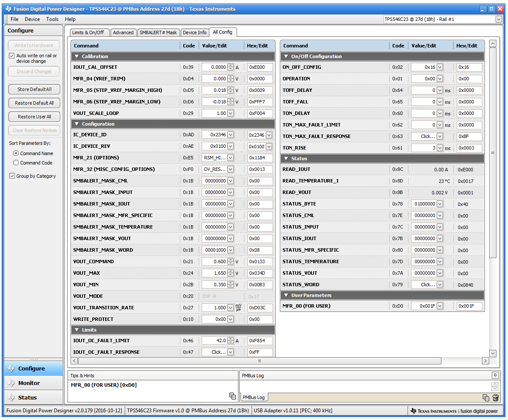Open the ON_OFF_CONFIG value dropdown
Screen dimensions: 508x420
click(440, 67)
